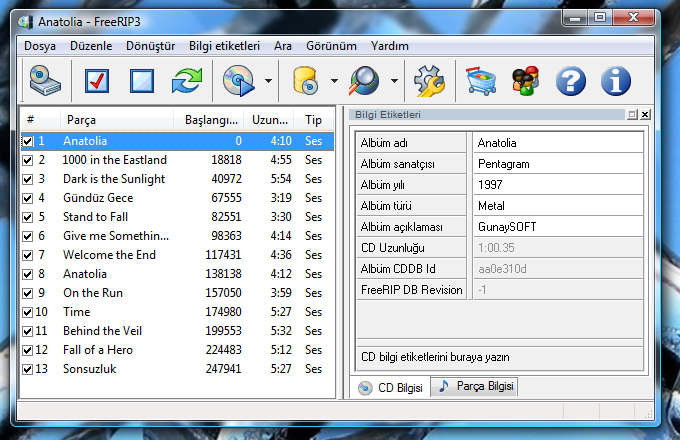Open the dropdown arrow beside the search icon
The width and height of the screenshot is (680, 440).
394,81
